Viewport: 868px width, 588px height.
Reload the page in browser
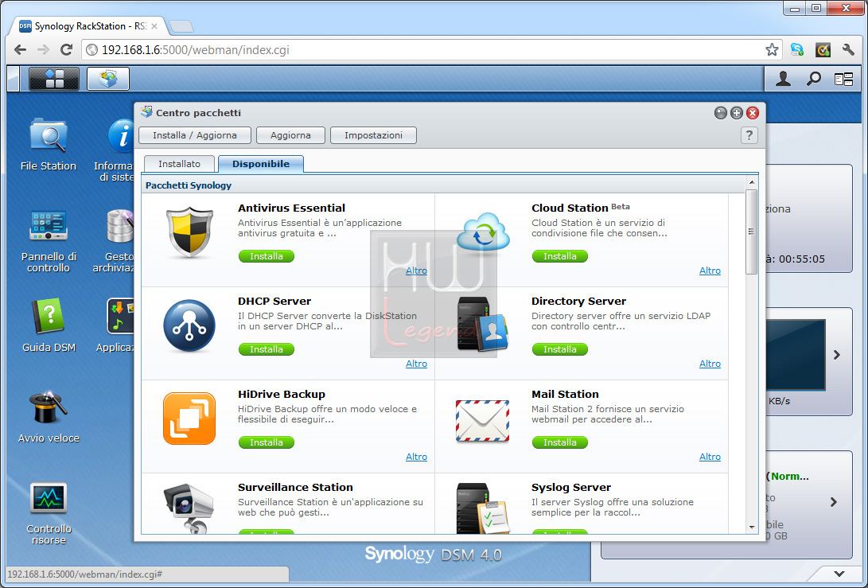click(x=66, y=50)
